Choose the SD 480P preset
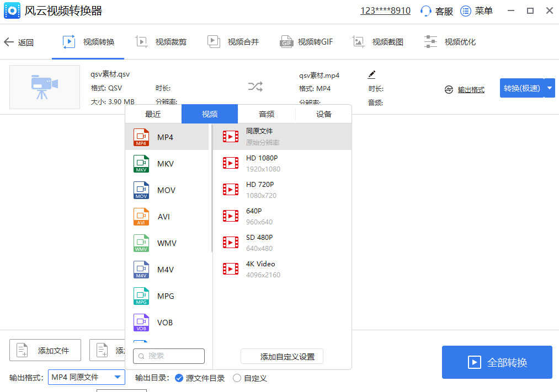Viewport: 559px width, 392px height. (x=282, y=243)
